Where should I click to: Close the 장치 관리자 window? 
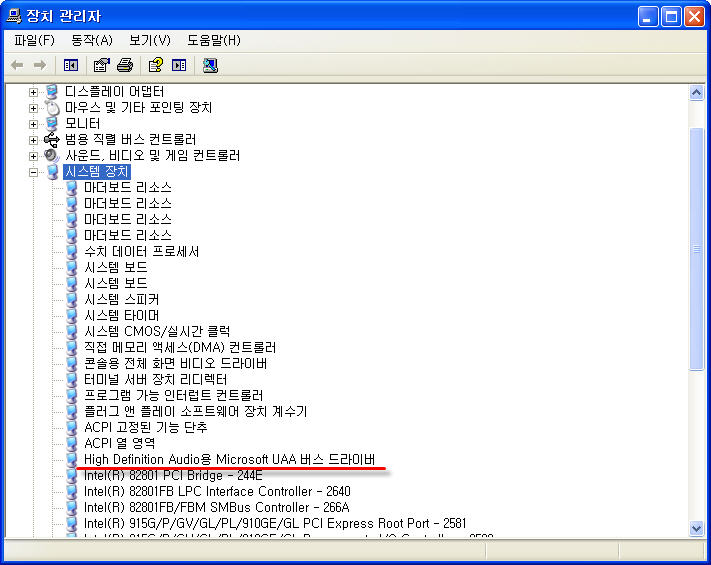click(x=694, y=17)
